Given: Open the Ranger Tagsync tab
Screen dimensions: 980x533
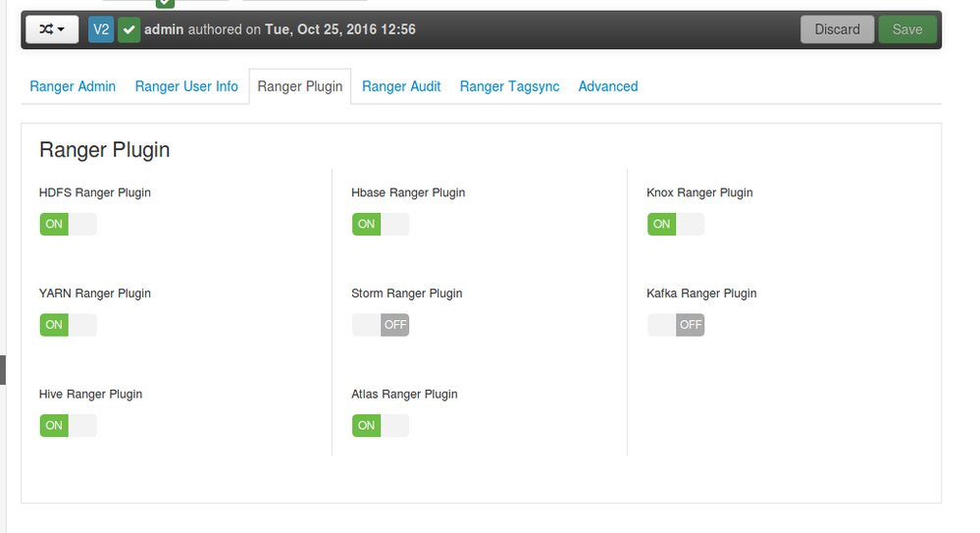Looking at the screenshot, I should pyautogui.click(x=509, y=86).
